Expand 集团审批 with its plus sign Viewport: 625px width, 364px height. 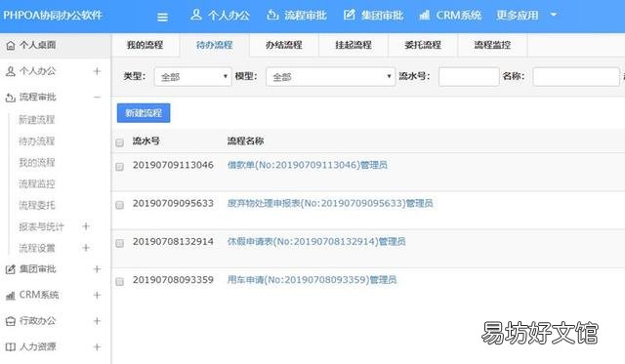tap(97, 269)
